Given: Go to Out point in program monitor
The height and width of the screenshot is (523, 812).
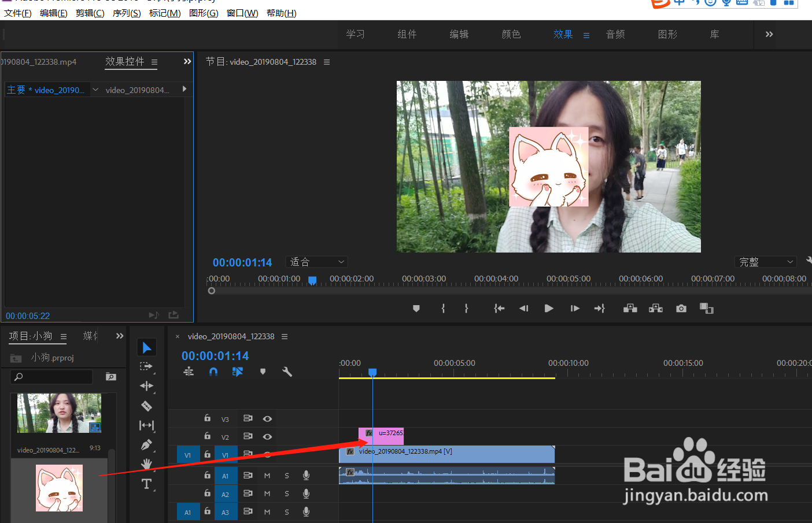Looking at the screenshot, I should (x=599, y=309).
